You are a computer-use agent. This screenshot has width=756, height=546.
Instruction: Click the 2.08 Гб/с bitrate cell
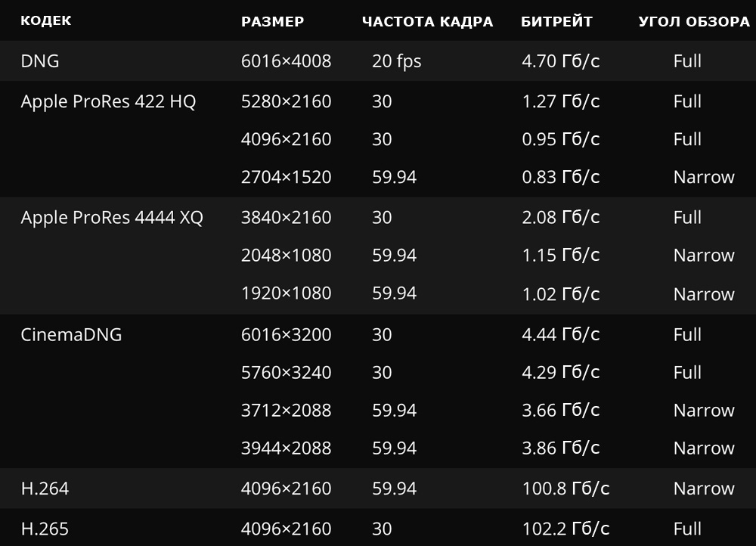(x=561, y=218)
